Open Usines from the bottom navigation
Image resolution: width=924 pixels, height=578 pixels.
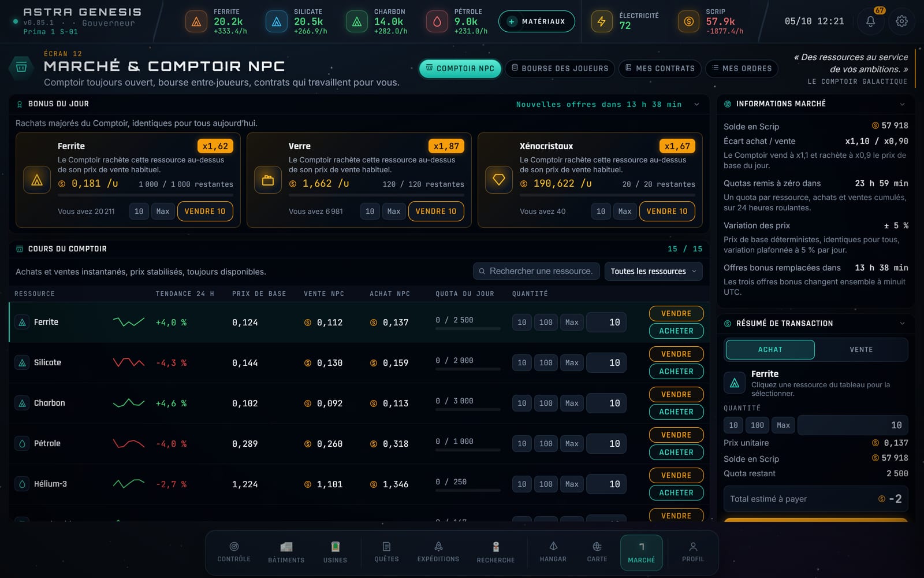coord(336,553)
